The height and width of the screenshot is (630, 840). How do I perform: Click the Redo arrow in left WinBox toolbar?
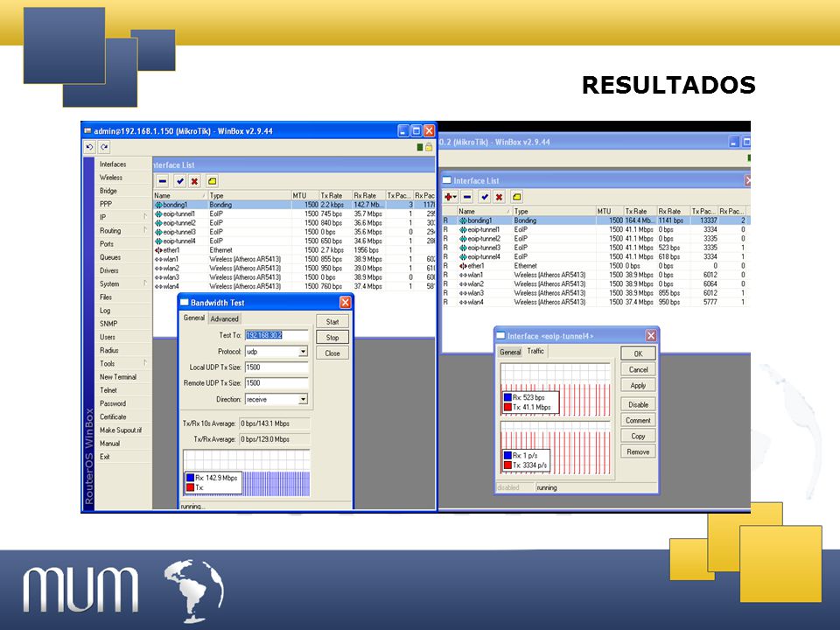click(104, 147)
